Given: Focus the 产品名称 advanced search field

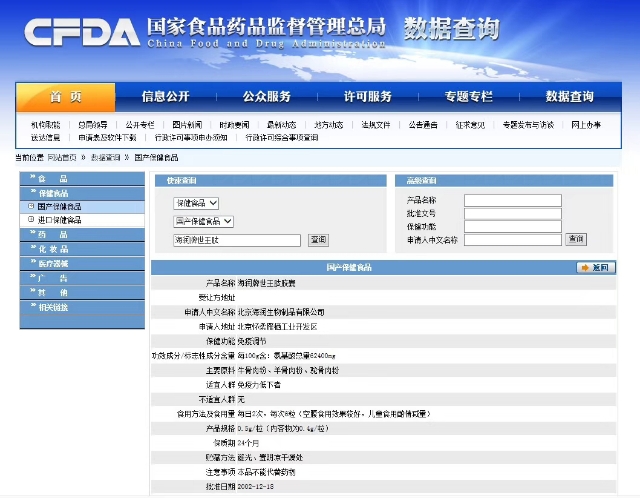Looking at the screenshot, I should click(x=513, y=200).
